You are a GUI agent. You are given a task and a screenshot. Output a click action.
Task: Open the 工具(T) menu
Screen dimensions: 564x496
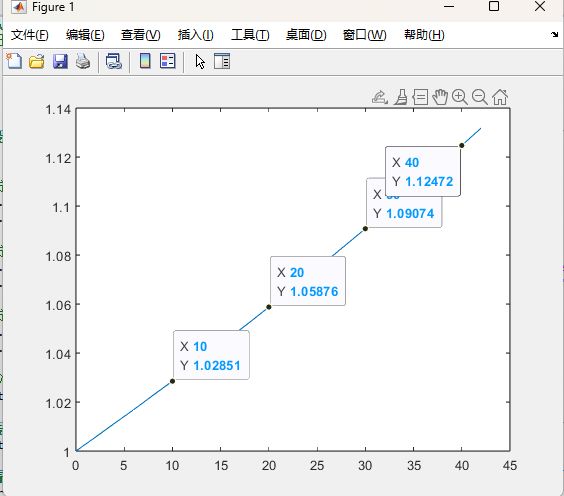[x=250, y=35]
